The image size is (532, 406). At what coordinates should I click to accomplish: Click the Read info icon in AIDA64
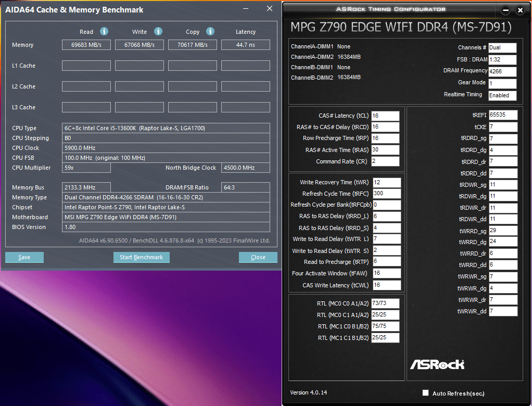point(104,32)
